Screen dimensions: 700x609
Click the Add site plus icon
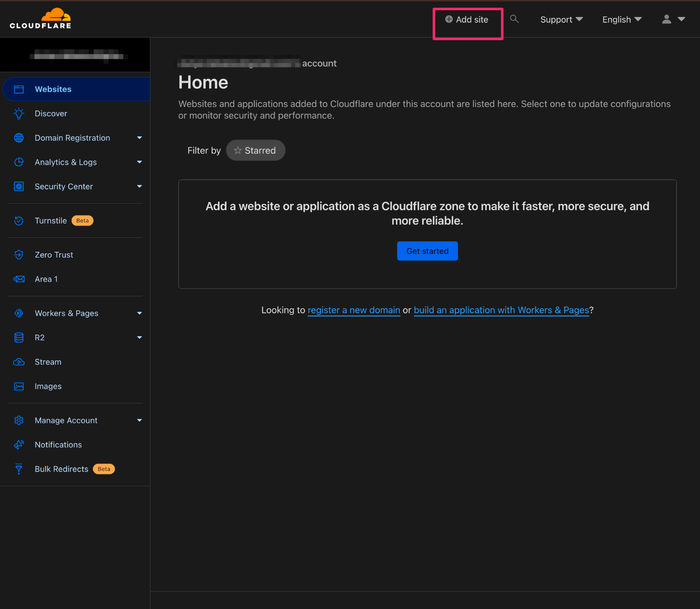[x=449, y=19]
